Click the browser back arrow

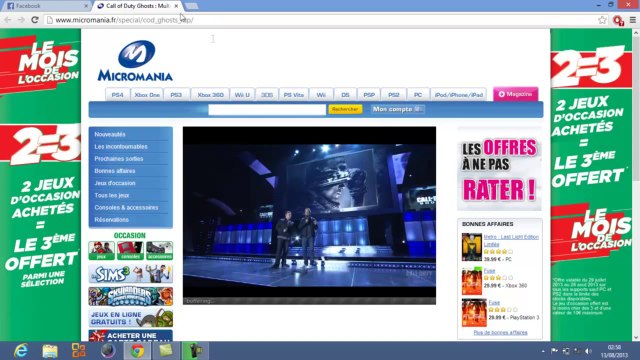tap(8, 20)
